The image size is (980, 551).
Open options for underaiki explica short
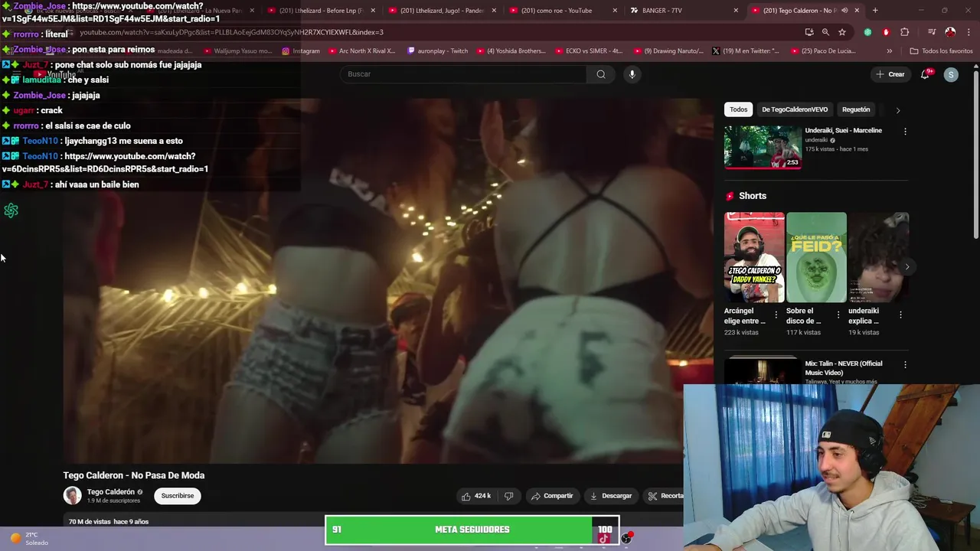point(900,315)
